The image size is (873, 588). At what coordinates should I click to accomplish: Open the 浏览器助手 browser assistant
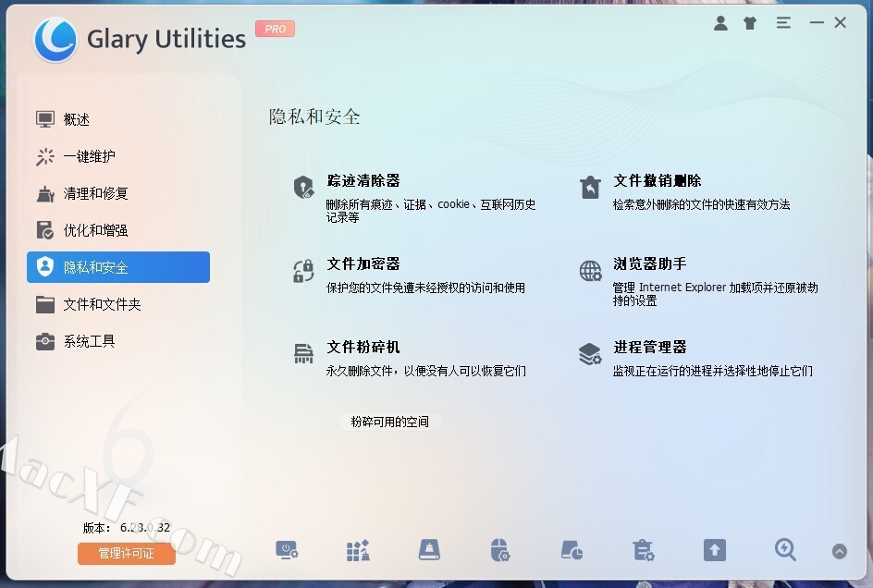click(x=650, y=263)
